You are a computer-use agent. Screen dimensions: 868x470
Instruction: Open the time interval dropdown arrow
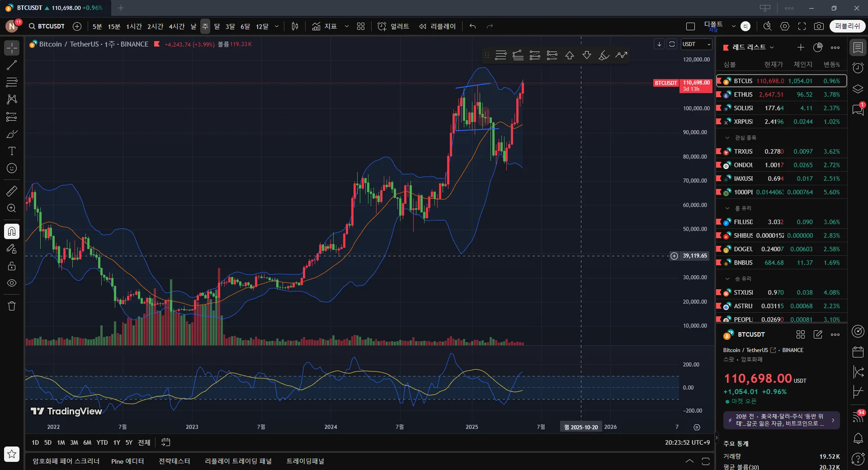(277, 26)
